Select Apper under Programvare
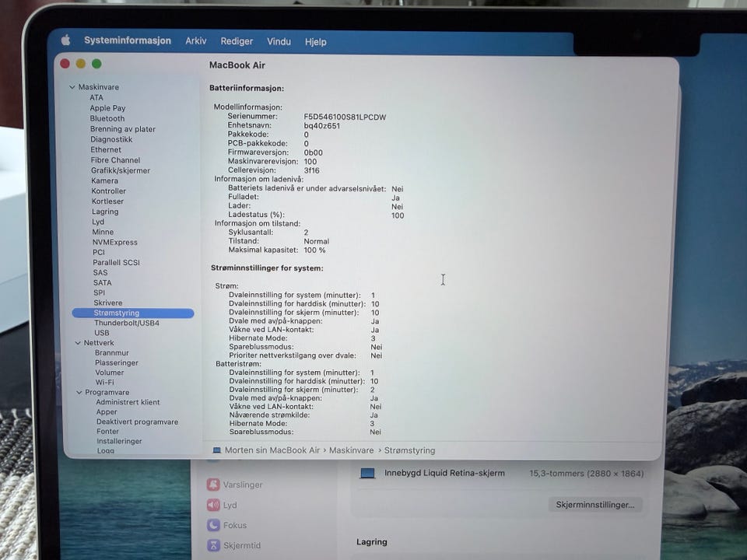Screen dimensions: 747x560 click(107, 412)
